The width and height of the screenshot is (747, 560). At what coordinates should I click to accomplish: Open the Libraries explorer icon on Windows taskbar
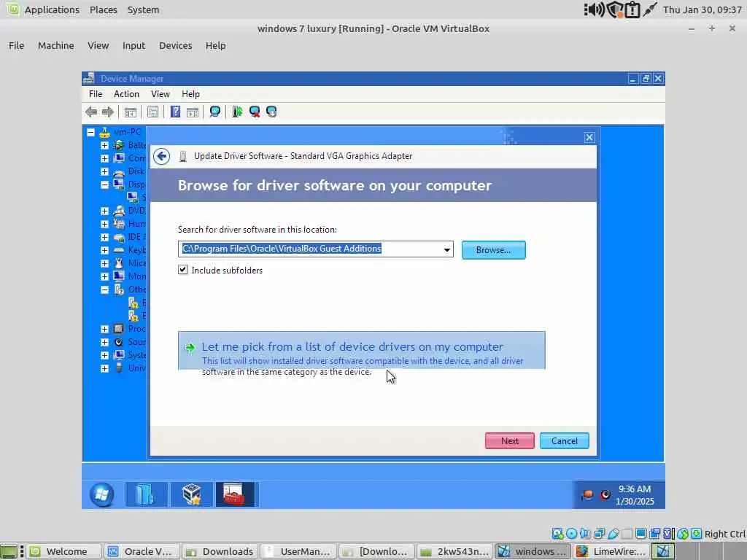tap(146, 494)
